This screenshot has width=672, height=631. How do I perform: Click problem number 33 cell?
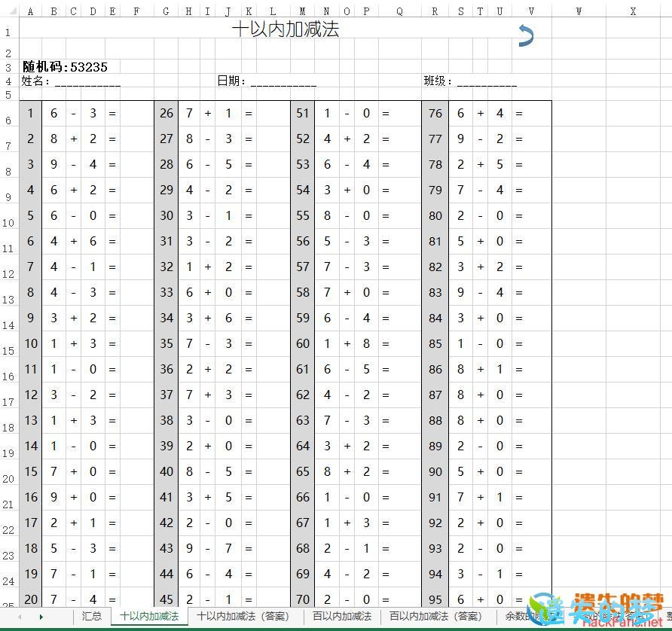pos(166,293)
